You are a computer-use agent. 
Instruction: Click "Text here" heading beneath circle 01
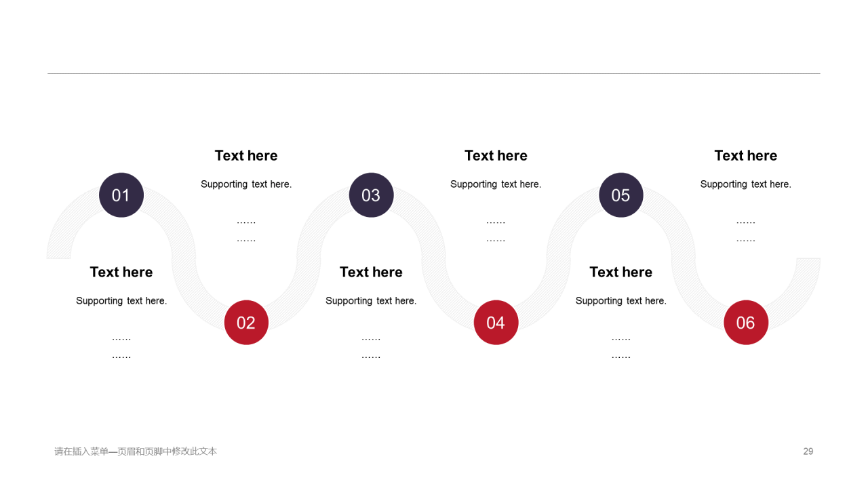[x=121, y=272]
